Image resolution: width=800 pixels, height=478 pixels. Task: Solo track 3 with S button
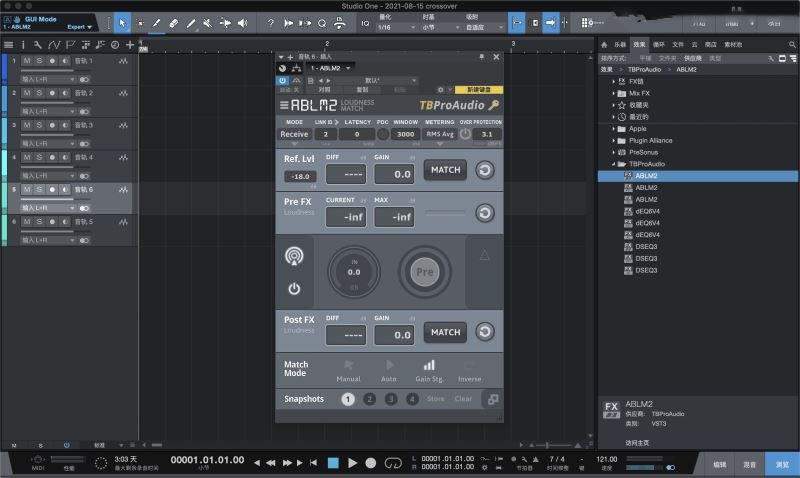click(39, 126)
